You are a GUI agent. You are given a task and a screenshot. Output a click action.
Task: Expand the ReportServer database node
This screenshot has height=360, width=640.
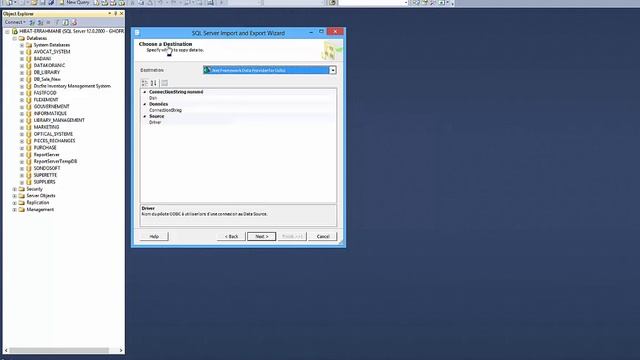22,155
